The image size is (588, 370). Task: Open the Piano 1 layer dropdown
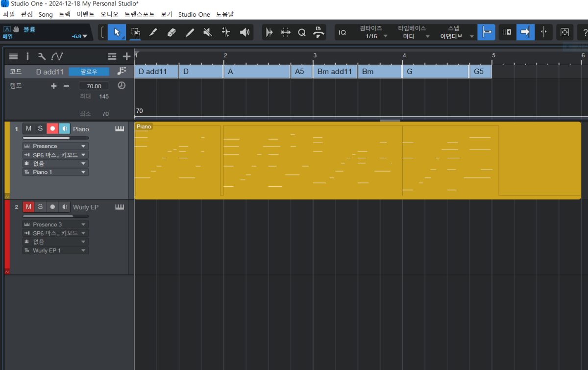pyautogui.click(x=55, y=172)
